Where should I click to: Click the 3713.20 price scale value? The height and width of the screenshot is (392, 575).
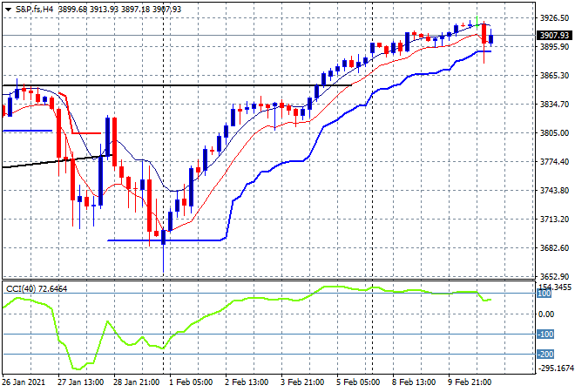pyautogui.click(x=554, y=220)
